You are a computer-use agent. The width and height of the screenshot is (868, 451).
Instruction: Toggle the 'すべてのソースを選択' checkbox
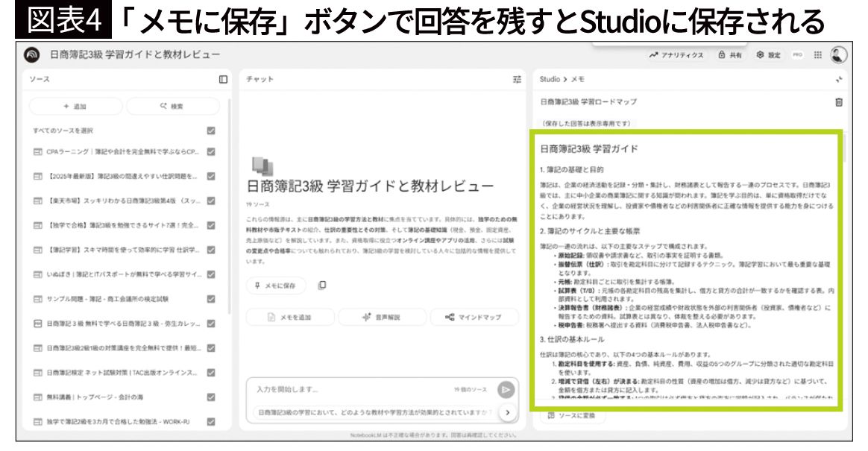click(x=211, y=130)
